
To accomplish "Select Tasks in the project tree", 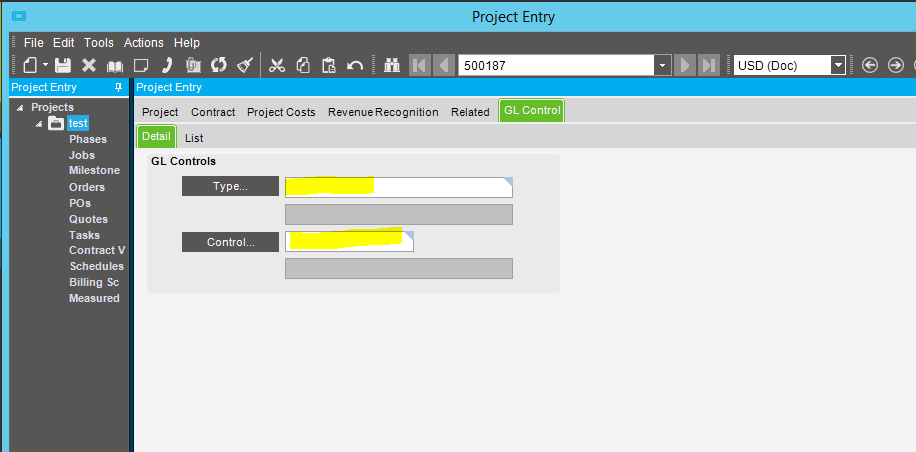I will pos(84,235).
